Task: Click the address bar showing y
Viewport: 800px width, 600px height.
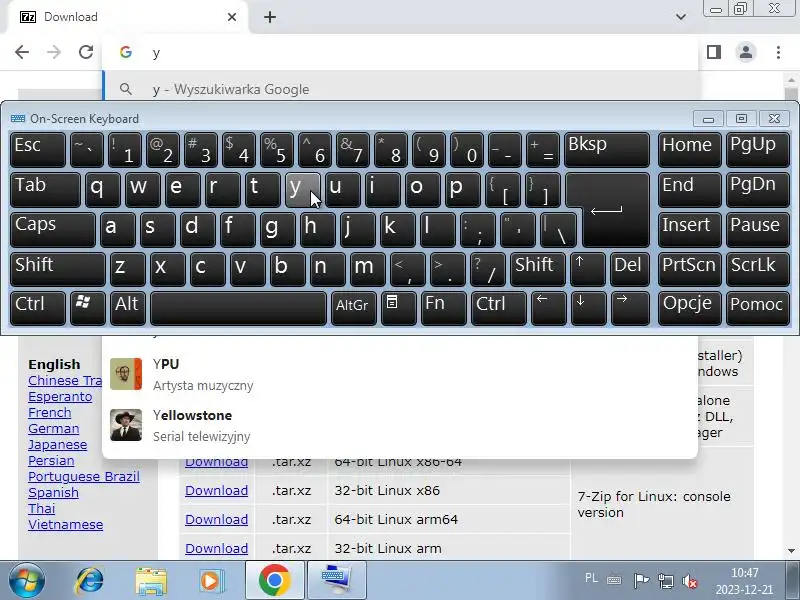Action: (x=400, y=53)
